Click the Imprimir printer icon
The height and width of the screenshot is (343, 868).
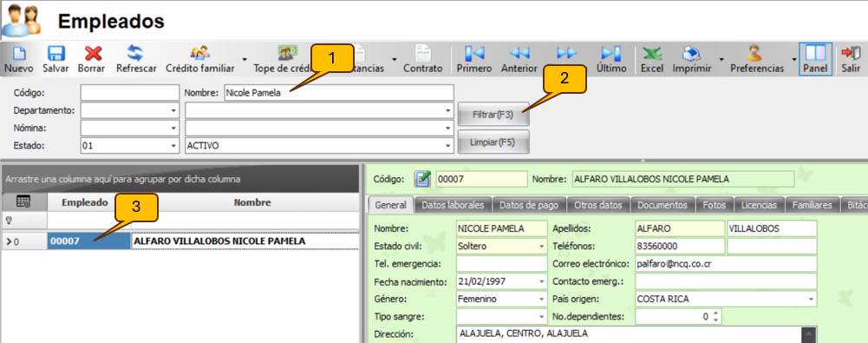(692, 53)
